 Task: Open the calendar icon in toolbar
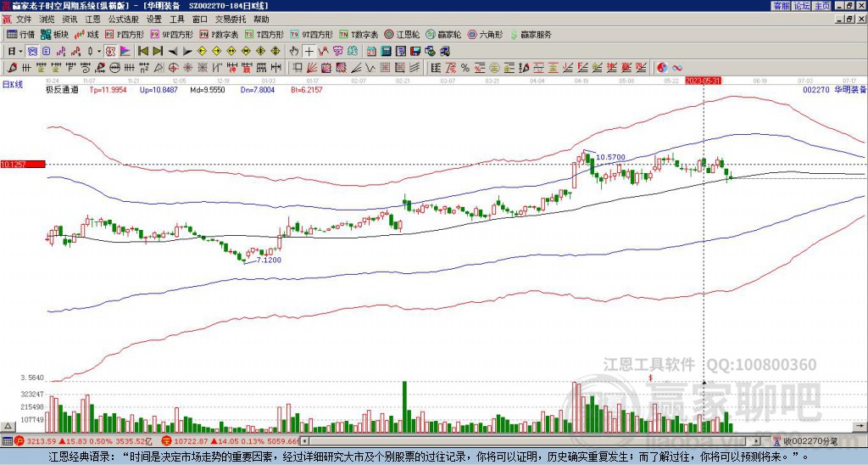371,52
